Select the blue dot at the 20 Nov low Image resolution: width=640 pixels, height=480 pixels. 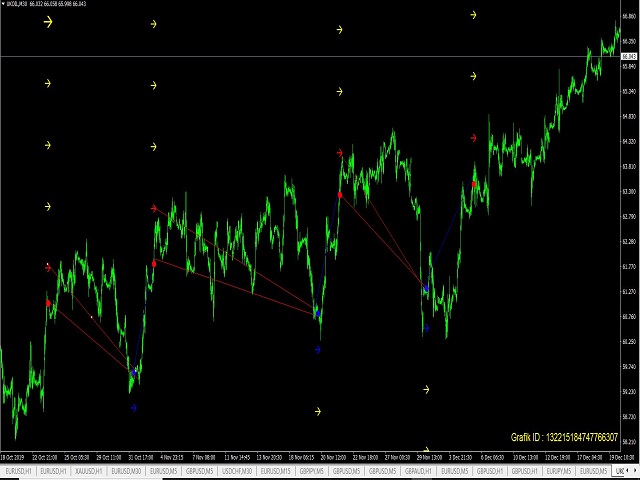(x=318, y=313)
